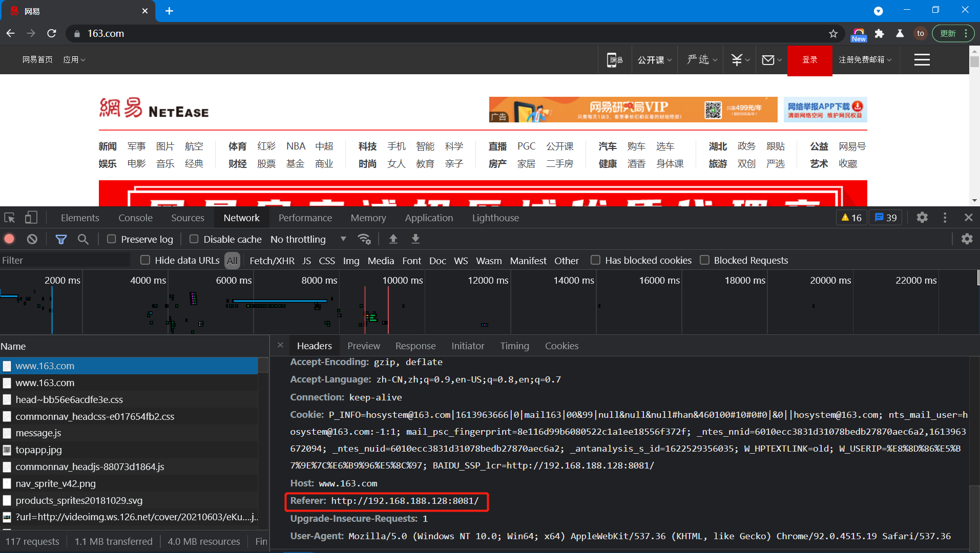Viewport: 980px width, 553px height.
Task: Select the topapp.jpg request row
Action: tap(129, 450)
